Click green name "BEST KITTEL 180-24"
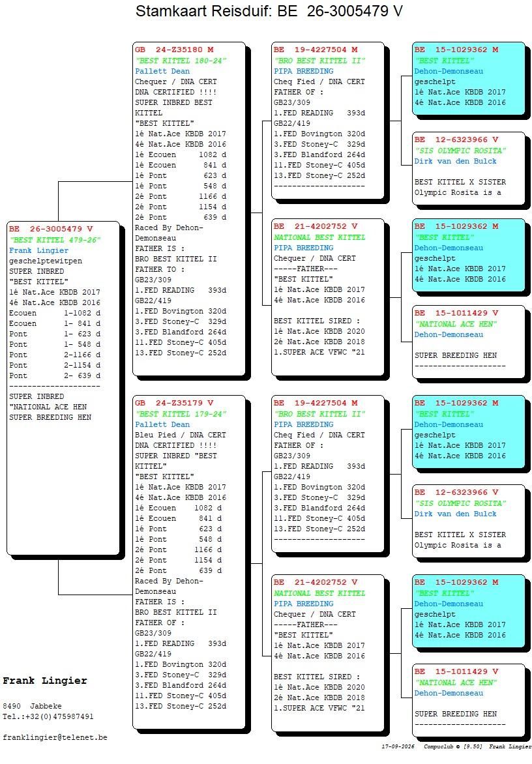Image resolution: width=532 pixels, height=764 pixels. (x=181, y=61)
